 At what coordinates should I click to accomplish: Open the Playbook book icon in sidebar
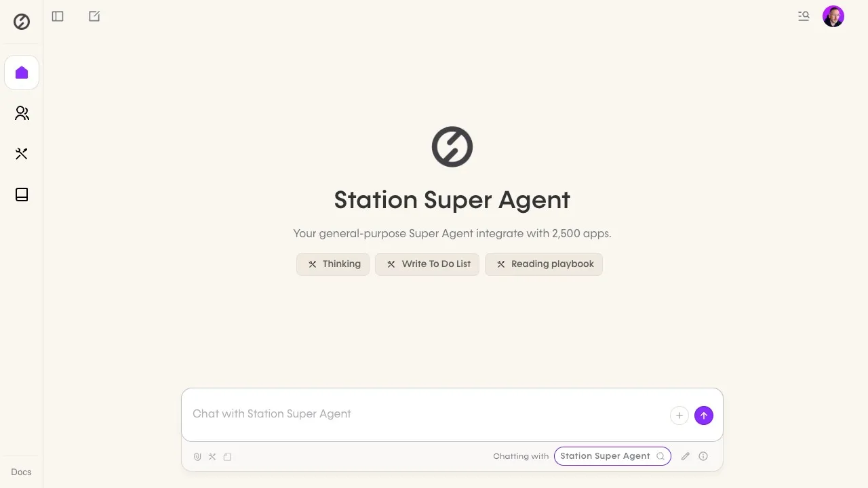tap(22, 195)
